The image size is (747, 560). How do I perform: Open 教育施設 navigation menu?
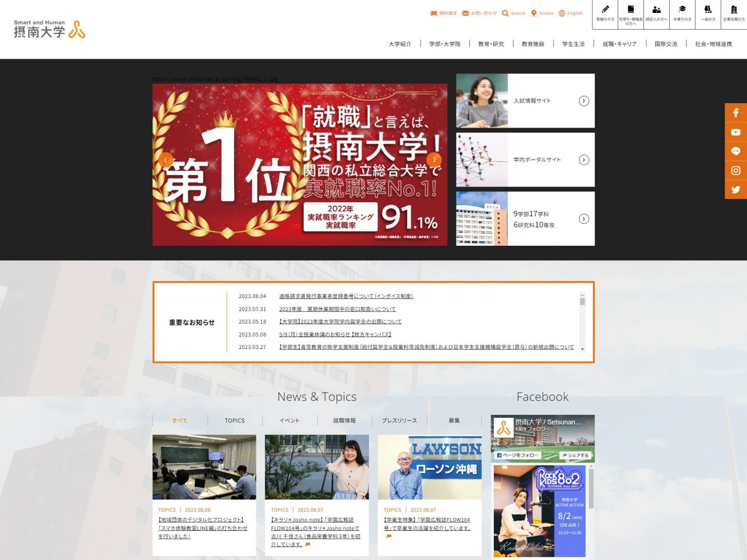point(533,44)
